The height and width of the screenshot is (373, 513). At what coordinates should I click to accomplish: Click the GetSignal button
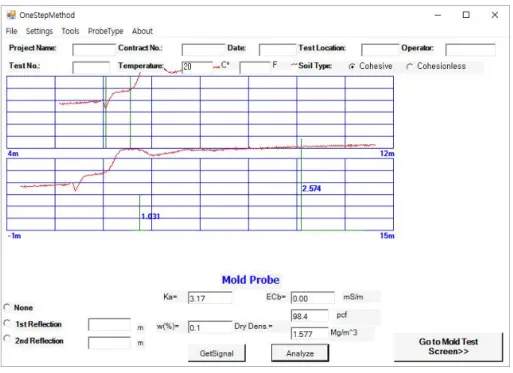coord(217,354)
